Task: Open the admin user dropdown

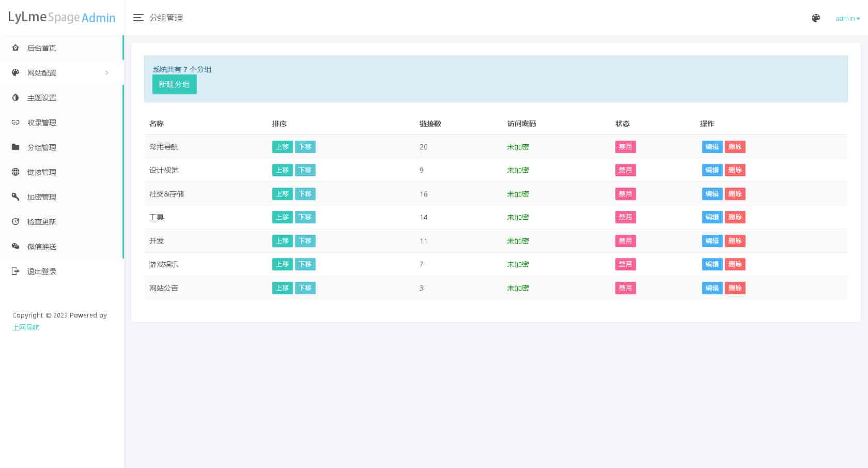Action: (x=847, y=19)
